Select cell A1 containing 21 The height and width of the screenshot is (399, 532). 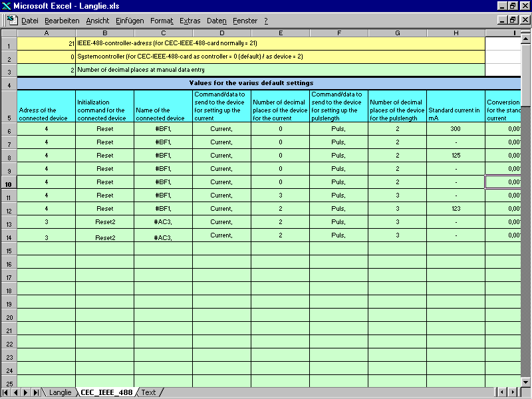pos(47,43)
